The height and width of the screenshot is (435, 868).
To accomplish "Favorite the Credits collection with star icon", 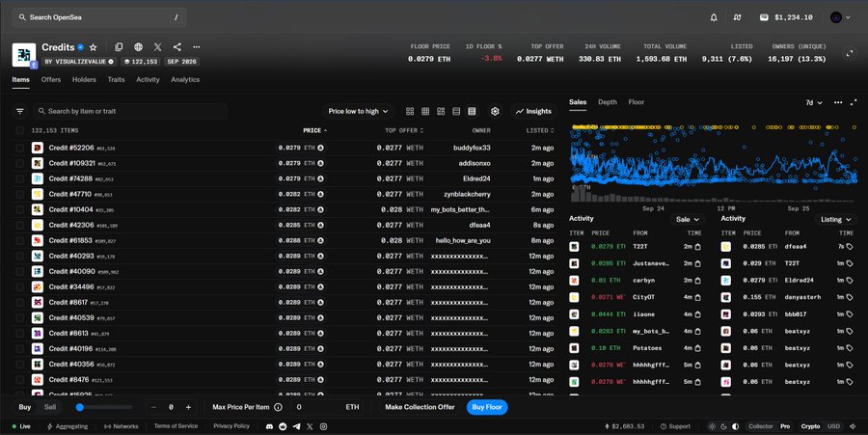I will (x=93, y=47).
